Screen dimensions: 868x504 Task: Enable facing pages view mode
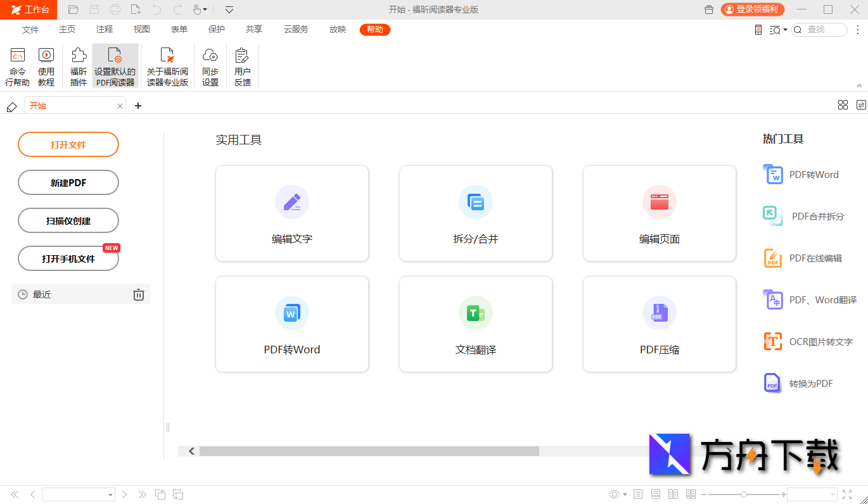coord(673,494)
